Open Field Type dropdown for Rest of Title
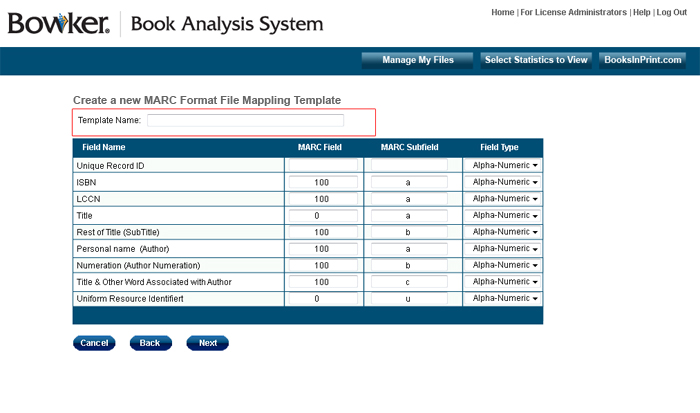Viewport: 700px width, 413px height. click(x=502, y=232)
